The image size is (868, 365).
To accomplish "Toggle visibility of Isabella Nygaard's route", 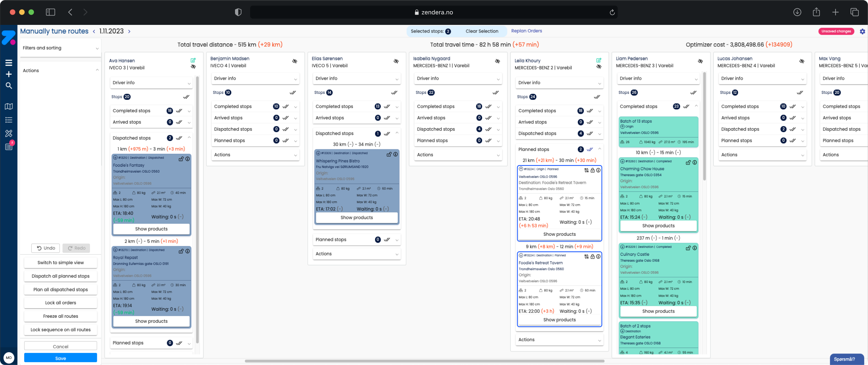I will click(497, 61).
